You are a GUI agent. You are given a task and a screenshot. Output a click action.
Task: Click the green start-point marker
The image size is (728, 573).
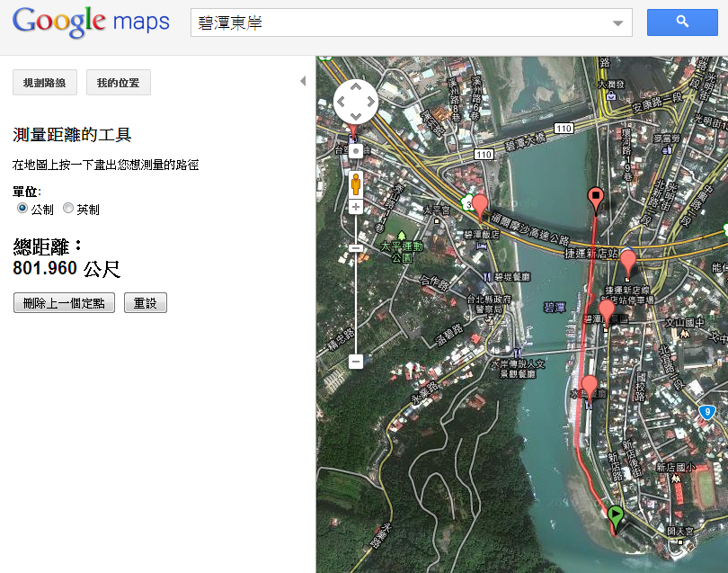tap(615, 516)
